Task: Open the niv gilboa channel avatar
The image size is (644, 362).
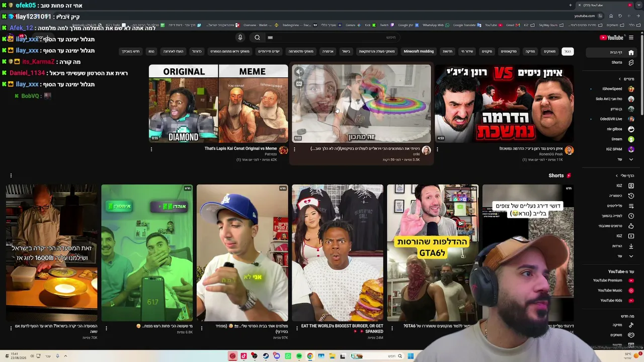Action: point(631,129)
